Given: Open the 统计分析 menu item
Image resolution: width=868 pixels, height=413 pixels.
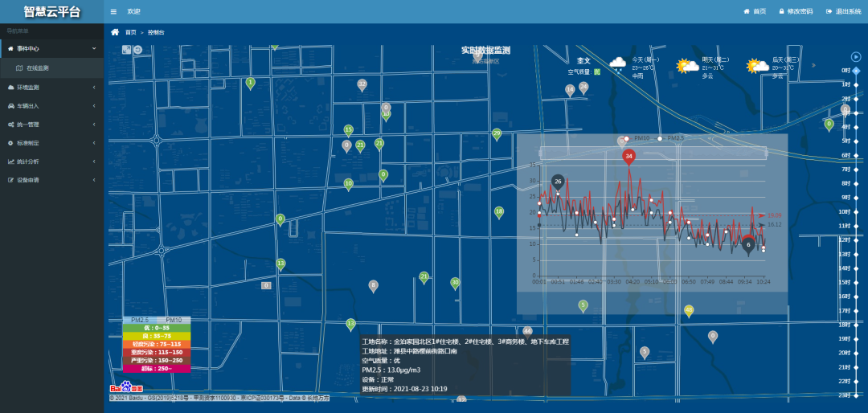Looking at the screenshot, I should [x=51, y=162].
